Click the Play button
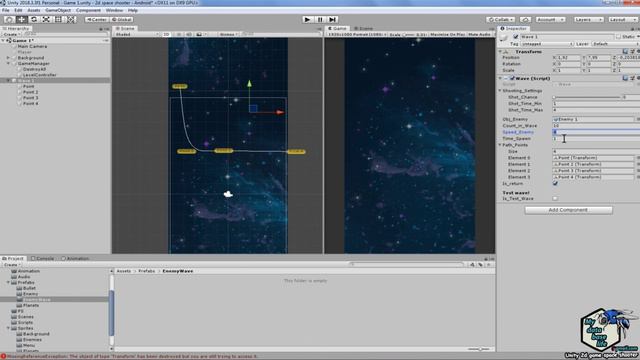 tap(308, 19)
